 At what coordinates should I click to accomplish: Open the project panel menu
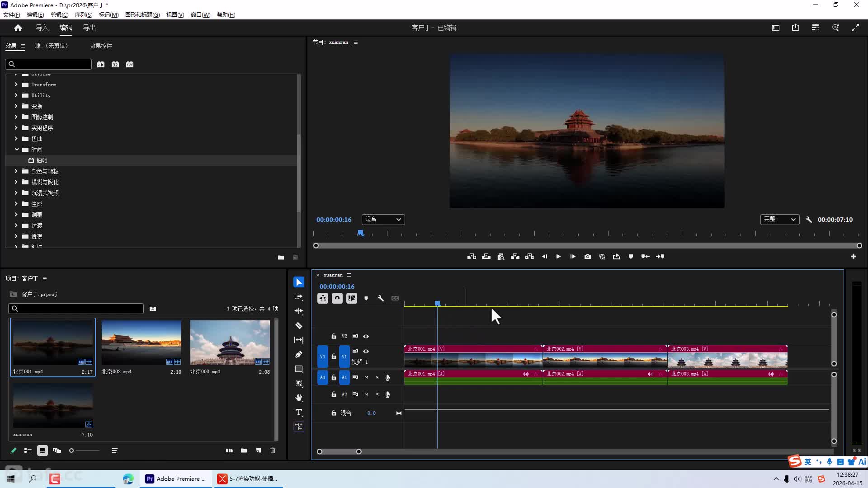click(x=45, y=279)
